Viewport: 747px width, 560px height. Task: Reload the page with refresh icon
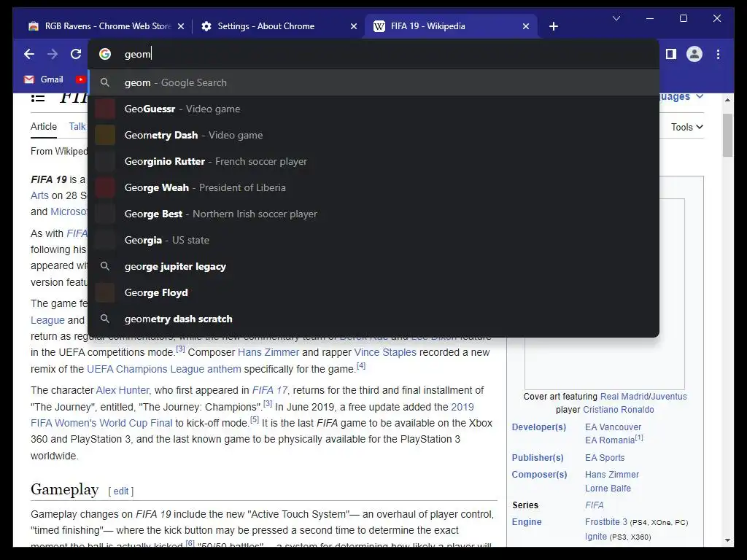click(76, 54)
